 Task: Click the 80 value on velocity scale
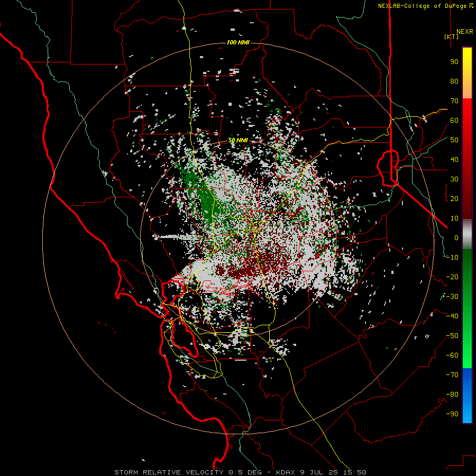(454, 81)
